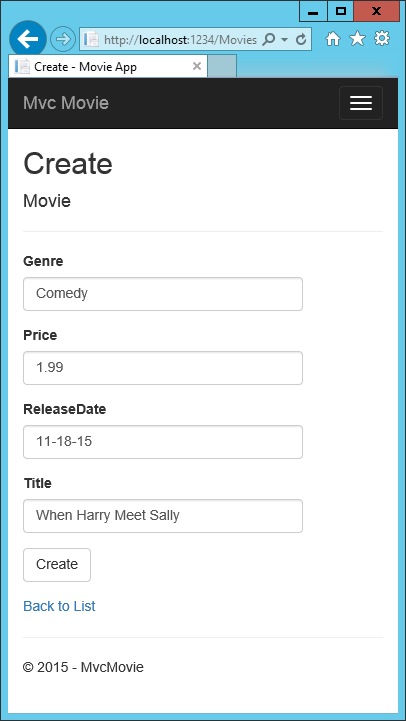
Task: Expand the hamburger navigation menu
Action: click(x=361, y=103)
